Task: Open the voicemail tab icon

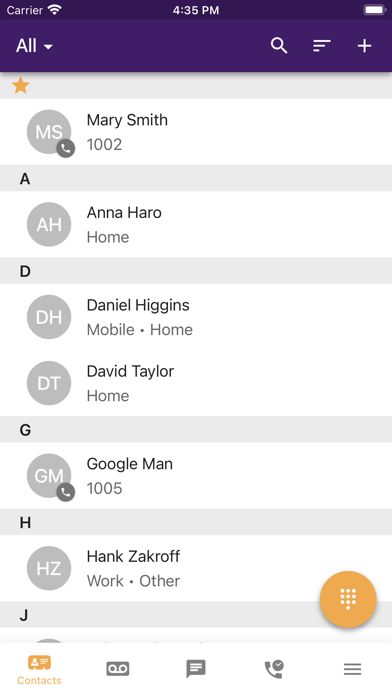Action: 118,668
